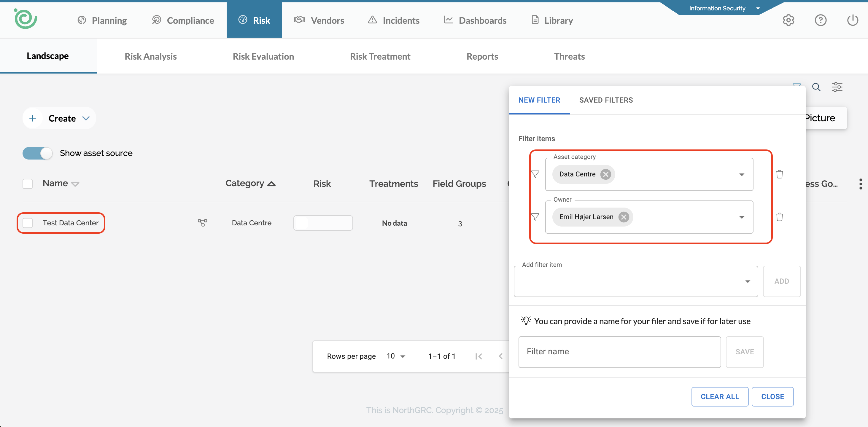Viewport: 868px width, 427px height.
Task: Click the Clear All button
Action: [719, 396]
